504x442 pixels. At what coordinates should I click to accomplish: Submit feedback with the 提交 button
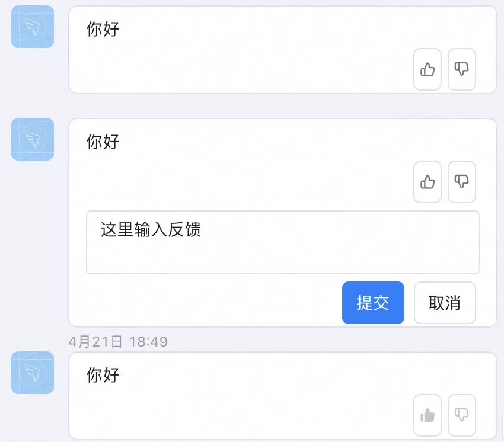pos(373,303)
